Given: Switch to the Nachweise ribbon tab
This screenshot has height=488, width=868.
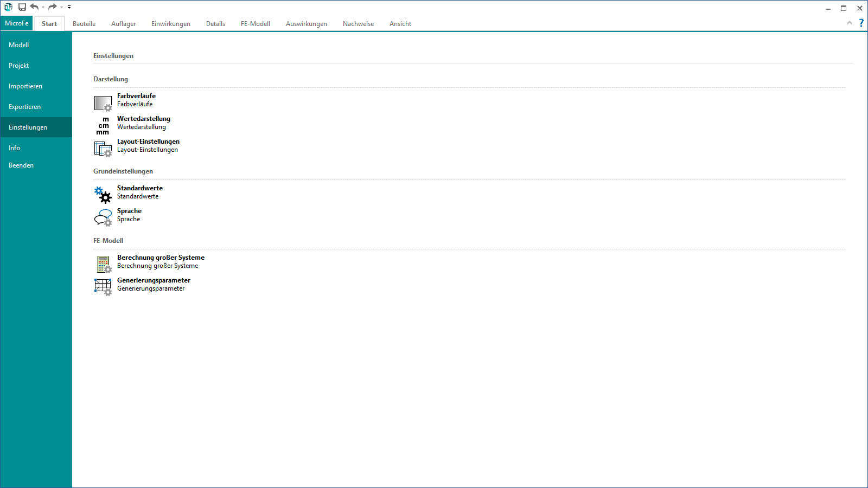Looking at the screenshot, I should tap(359, 24).
